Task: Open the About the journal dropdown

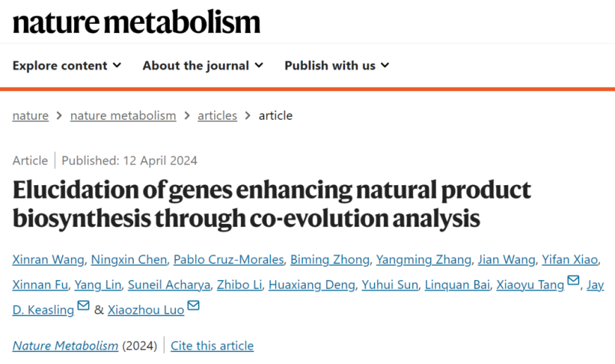Action: [203, 65]
